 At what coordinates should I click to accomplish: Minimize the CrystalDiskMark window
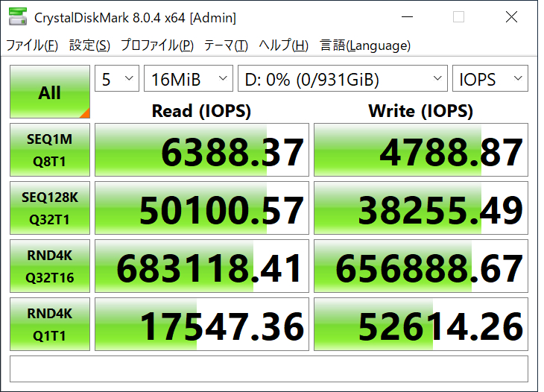(x=407, y=16)
